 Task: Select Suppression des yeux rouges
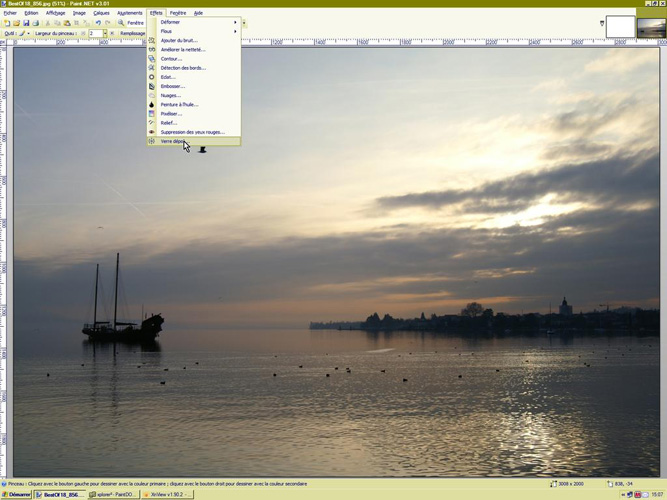pos(194,132)
